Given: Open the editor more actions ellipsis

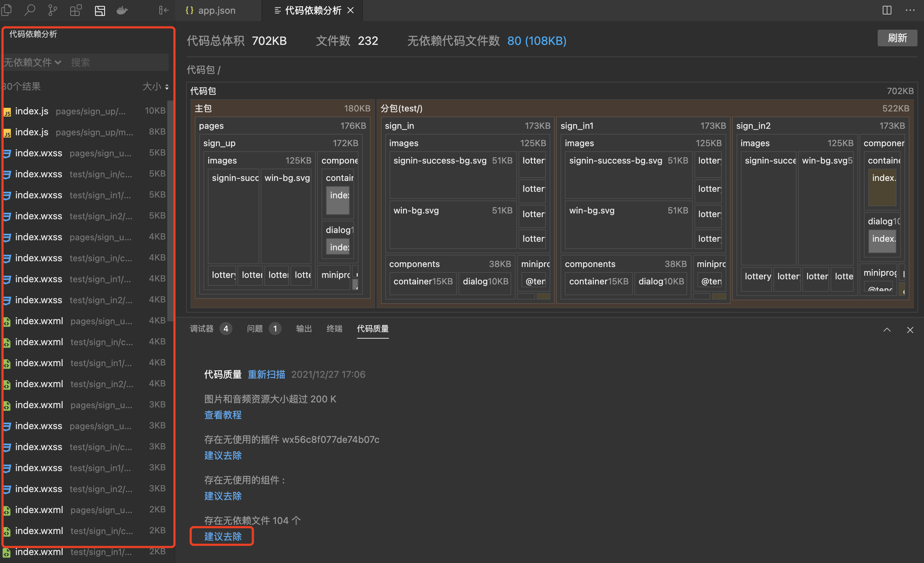Looking at the screenshot, I should click(x=910, y=10).
